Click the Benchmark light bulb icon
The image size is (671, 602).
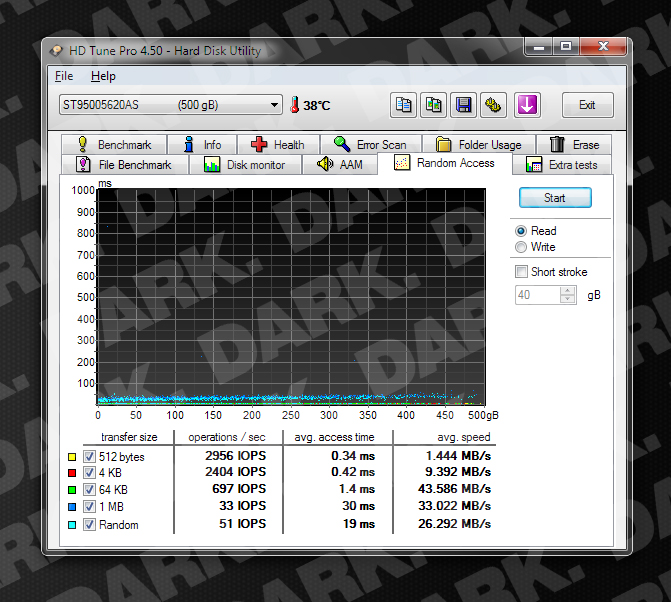(x=83, y=144)
